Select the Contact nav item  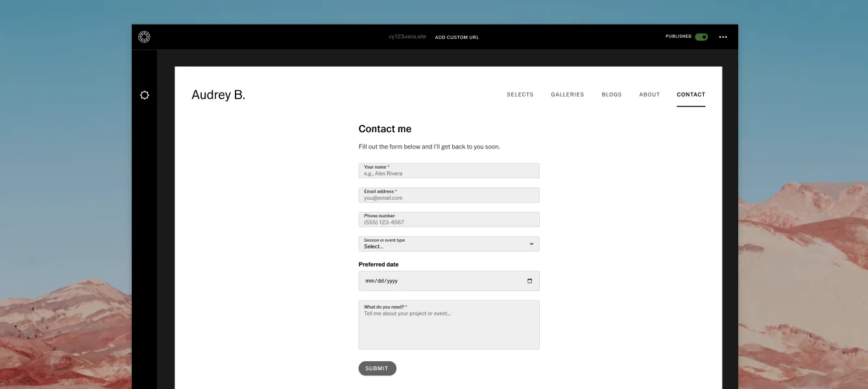click(x=691, y=95)
